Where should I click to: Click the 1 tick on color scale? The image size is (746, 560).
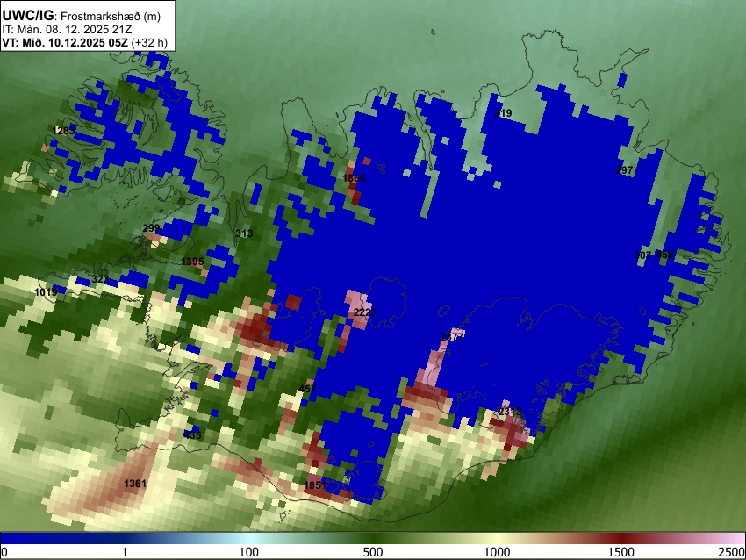pyautogui.click(x=125, y=552)
